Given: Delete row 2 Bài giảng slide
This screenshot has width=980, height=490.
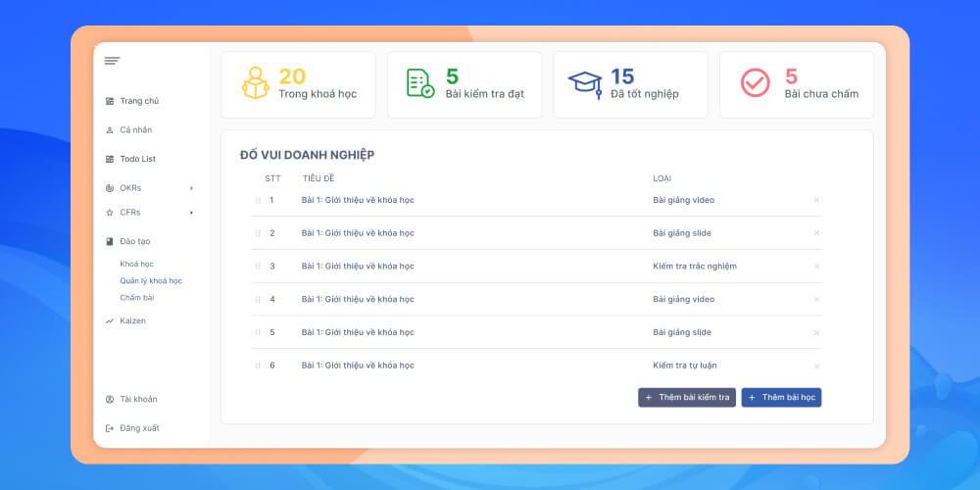Looking at the screenshot, I should pyautogui.click(x=816, y=233).
